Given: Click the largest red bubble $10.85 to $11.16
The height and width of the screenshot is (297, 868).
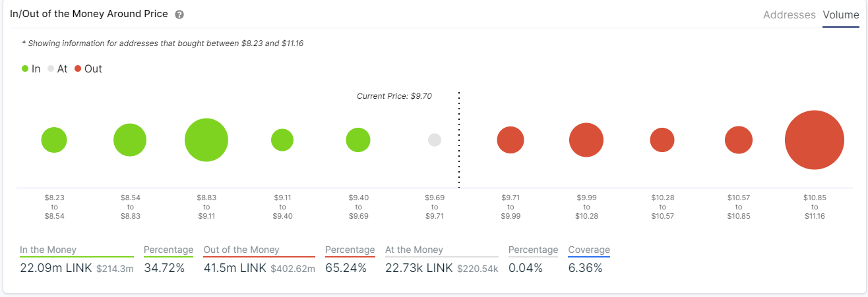Looking at the screenshot, I should (x=815, y=140).
